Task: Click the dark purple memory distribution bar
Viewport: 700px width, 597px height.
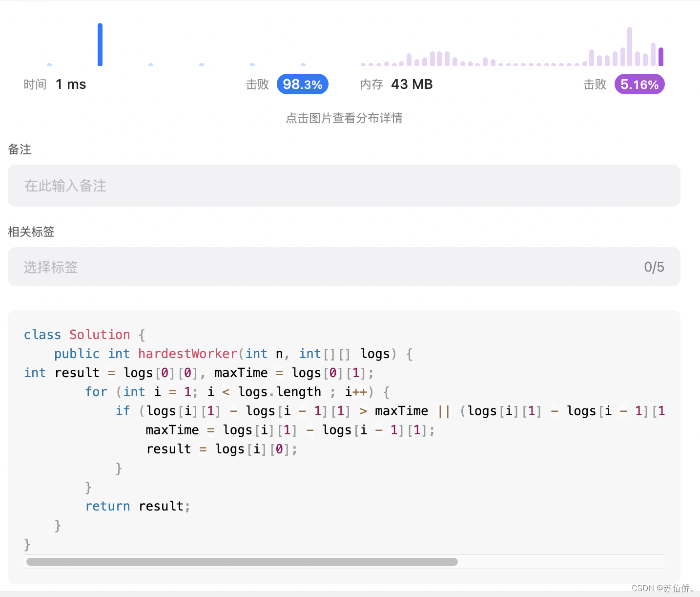Action: (x=661, y=57)
